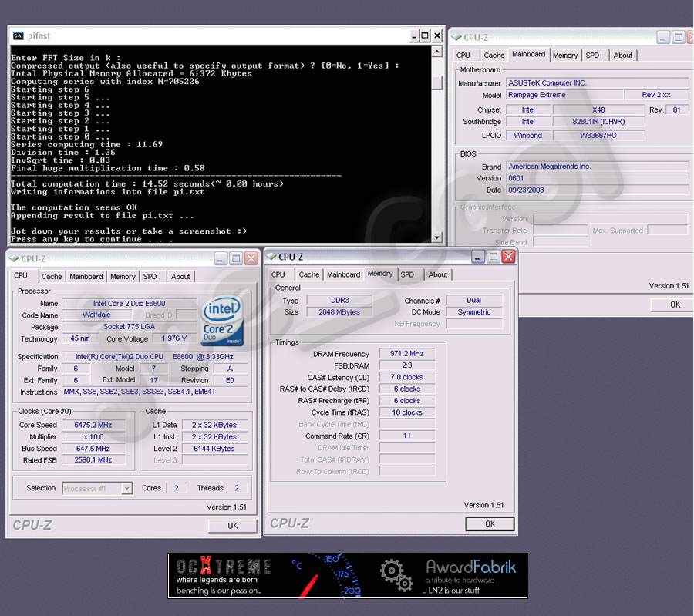
Task: Click the Command Rate 1T value
Action: pyautogui.click(x=406, y=436)
